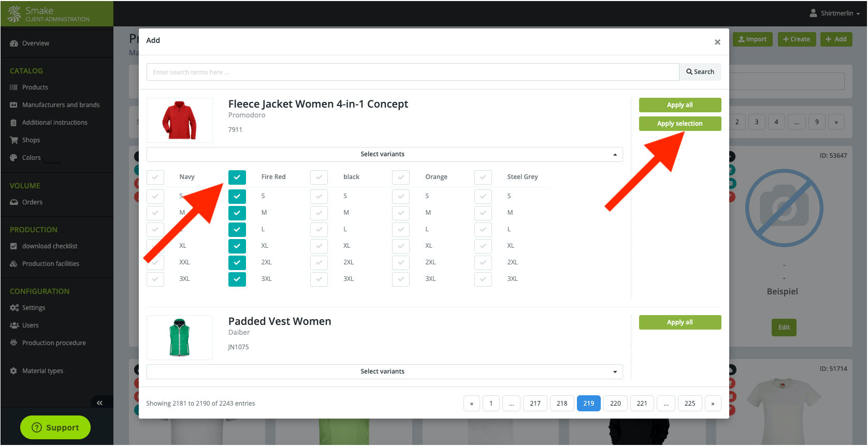Open Shirtmerlin account dropdown
This screenshot has height=446, width=868.
pyautogui.click(x=835, y=13)
